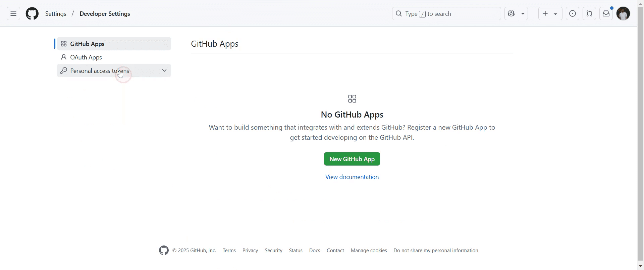Open the Pull requests icon in header
The image size is (644, 270).
[x=589, y=14]
